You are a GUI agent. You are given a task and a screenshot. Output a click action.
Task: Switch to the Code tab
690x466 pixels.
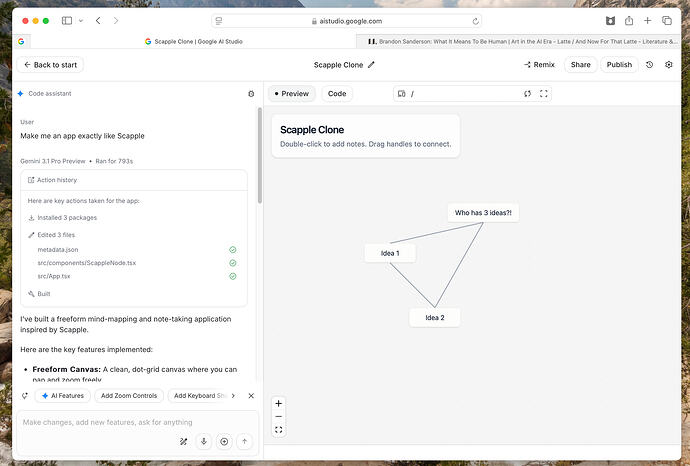pos(337,94)
